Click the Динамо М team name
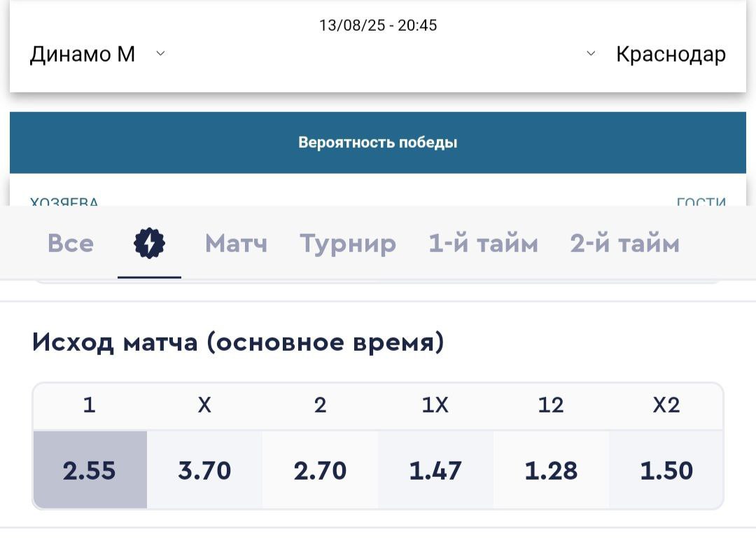Screen dimensions: 756x549 pyautogui.click(x=83, y=54)
